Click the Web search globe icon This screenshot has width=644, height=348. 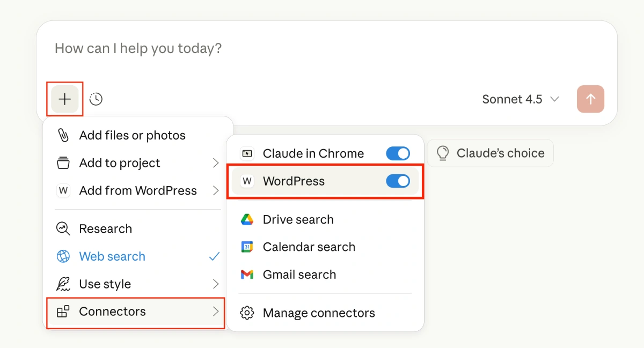point(63,256)
